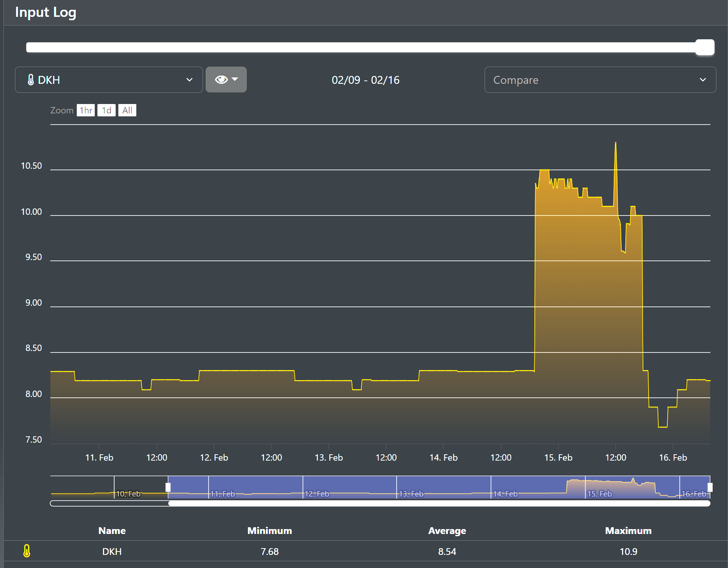Viewport: 728px width, 568px height.
Task: Toggle the eye visibility button
Action: (221, 80)
